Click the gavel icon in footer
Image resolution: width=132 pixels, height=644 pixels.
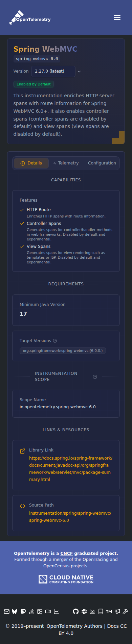coord(125,611)
